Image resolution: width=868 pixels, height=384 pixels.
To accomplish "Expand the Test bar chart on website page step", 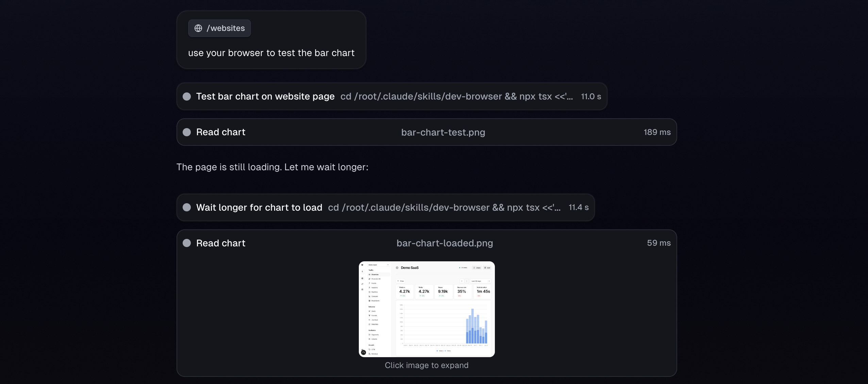I will point(265,97).
